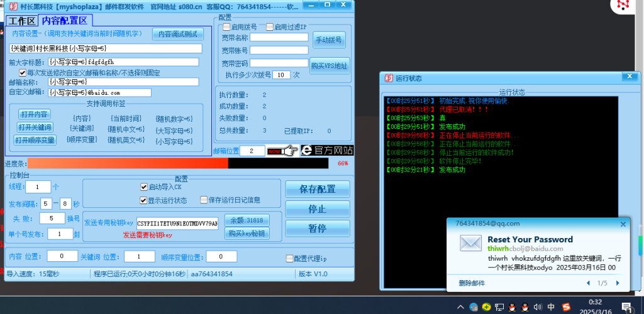Click the {当前时间} tag label
Image resolution: width=644 pixels, height=314 pixels.
click(126, 119)
